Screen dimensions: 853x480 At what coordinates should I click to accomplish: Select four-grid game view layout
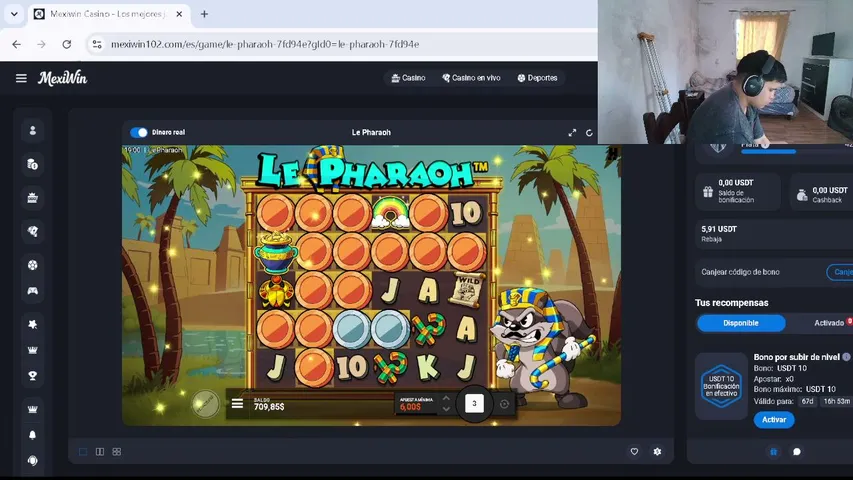tap(116, 452)
